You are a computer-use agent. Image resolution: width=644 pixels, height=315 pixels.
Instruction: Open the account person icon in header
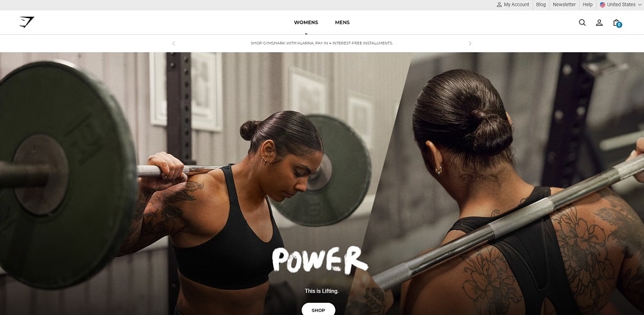[x=599, y=23]
